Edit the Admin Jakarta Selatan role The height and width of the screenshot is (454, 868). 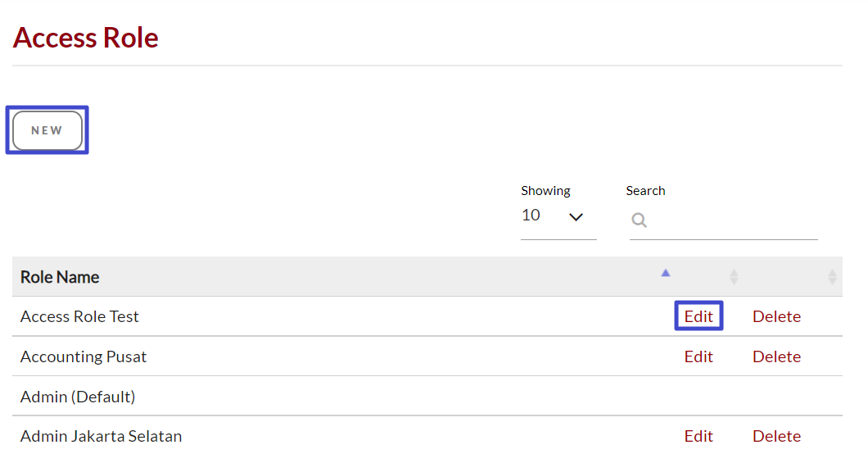click(x=698, y=436)
